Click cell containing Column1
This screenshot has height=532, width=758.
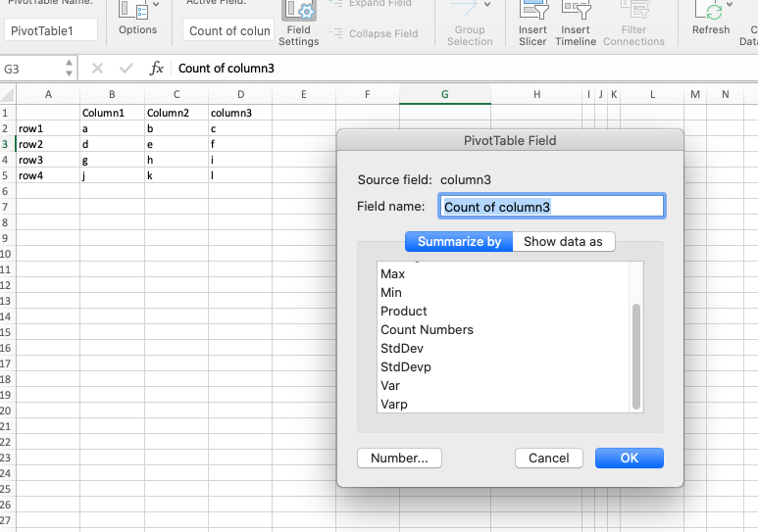point(112,113)
